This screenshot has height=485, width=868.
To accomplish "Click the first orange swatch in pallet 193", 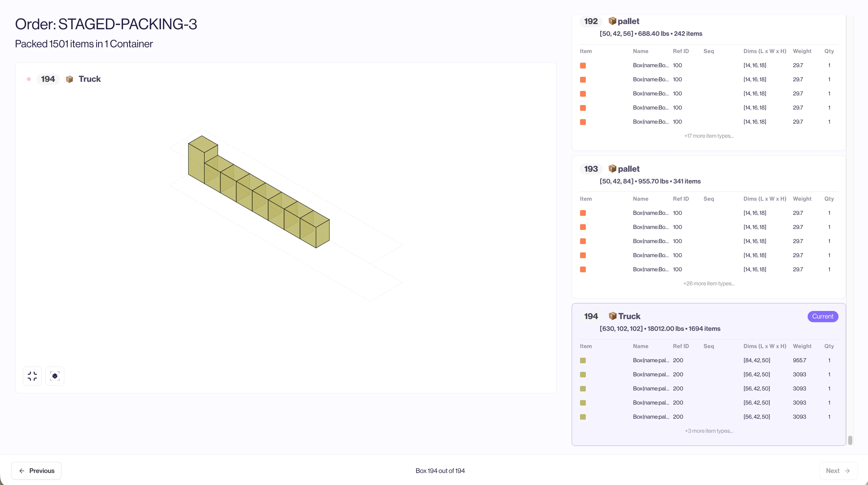I will point(583,213).
